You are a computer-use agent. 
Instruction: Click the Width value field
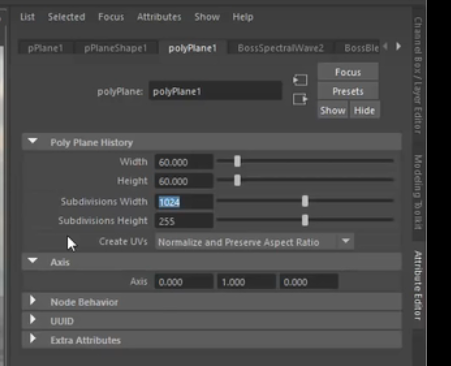(184, 162)
